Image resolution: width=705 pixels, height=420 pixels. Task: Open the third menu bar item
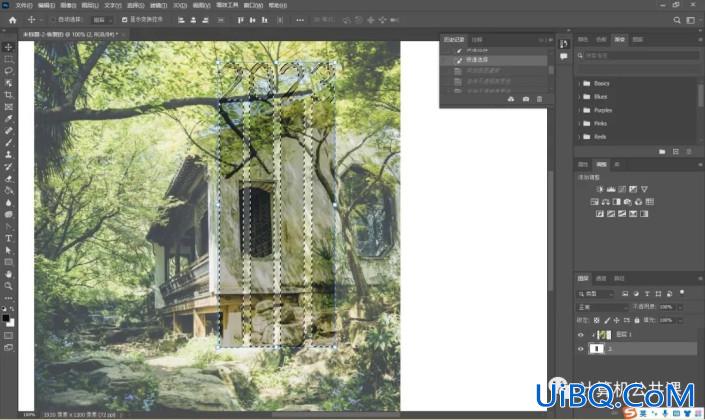(68, 5)
